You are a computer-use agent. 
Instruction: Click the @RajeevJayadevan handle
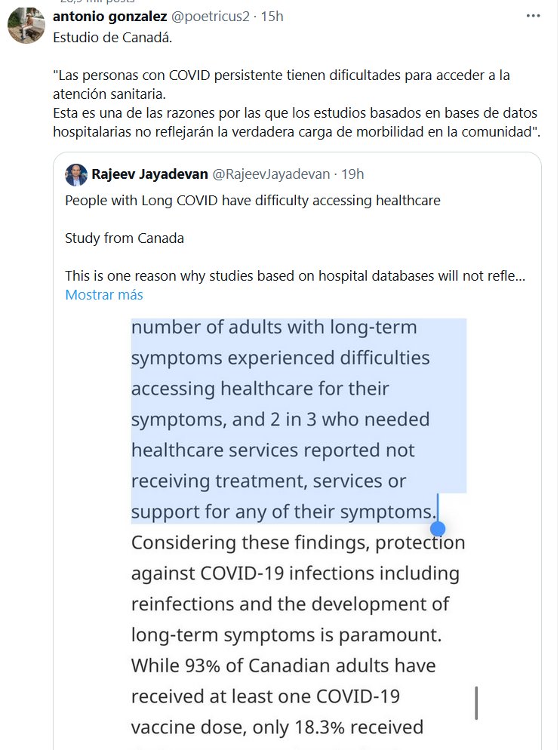coord(271,174)
